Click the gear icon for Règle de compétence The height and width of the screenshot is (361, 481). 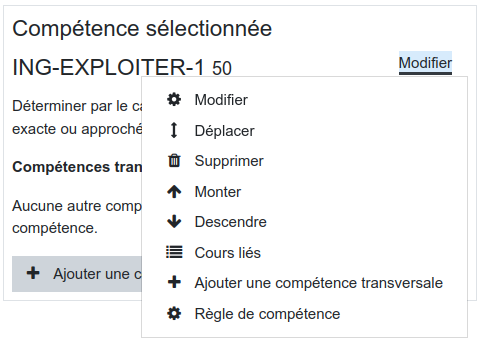point(174,314)
